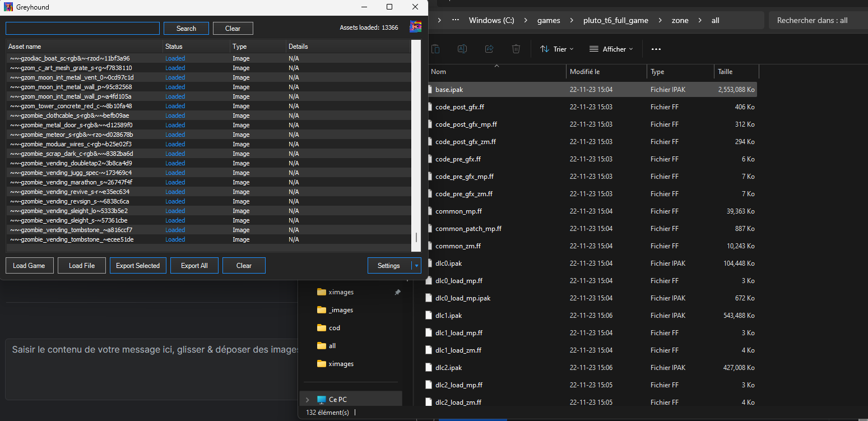Sort by the Details column header
The height and width of the screenshot is (421, 868).
tap(348, 47)
